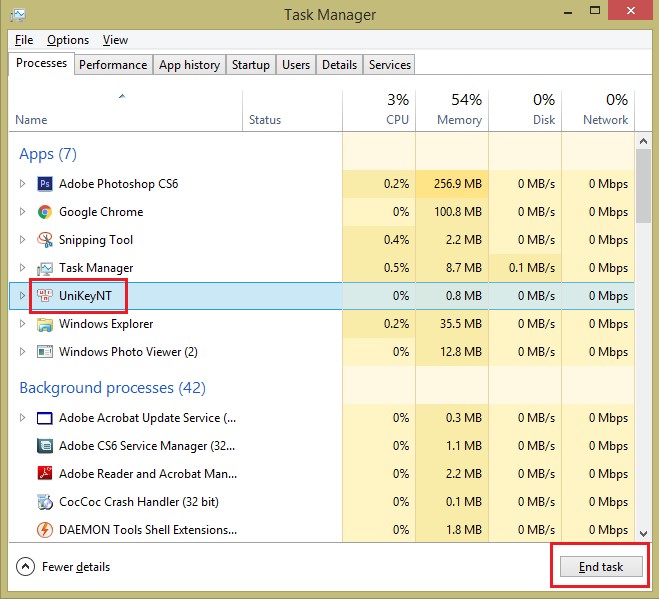Click the Windows Explorer folder icon
Image resolution: width=659 pixels, height=599 pixels.
(x=45, y=324)
